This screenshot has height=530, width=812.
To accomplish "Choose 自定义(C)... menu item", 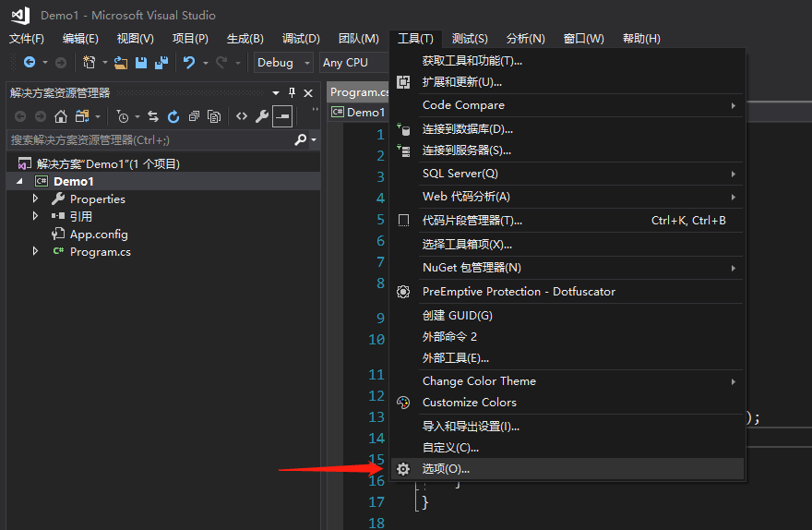I will 567,448.
